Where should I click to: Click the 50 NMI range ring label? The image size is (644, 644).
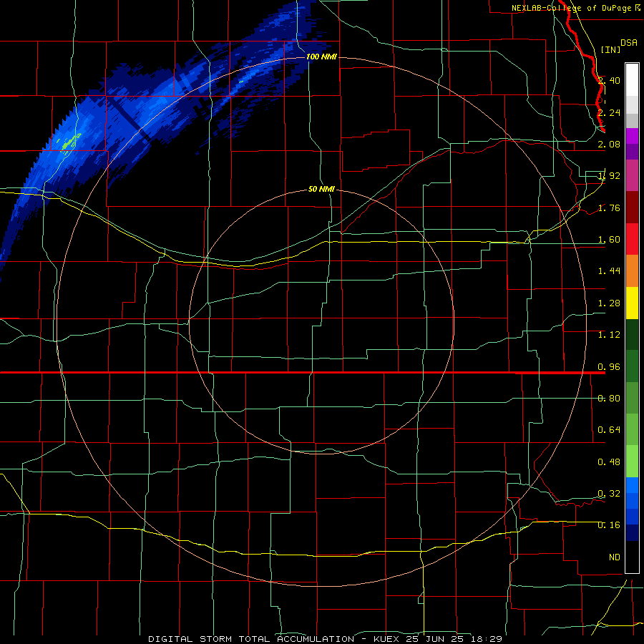tap(321, 190)
